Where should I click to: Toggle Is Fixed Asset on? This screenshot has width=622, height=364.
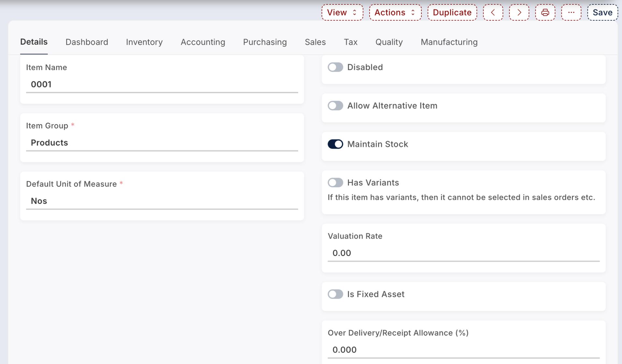[x=335, y=294]
